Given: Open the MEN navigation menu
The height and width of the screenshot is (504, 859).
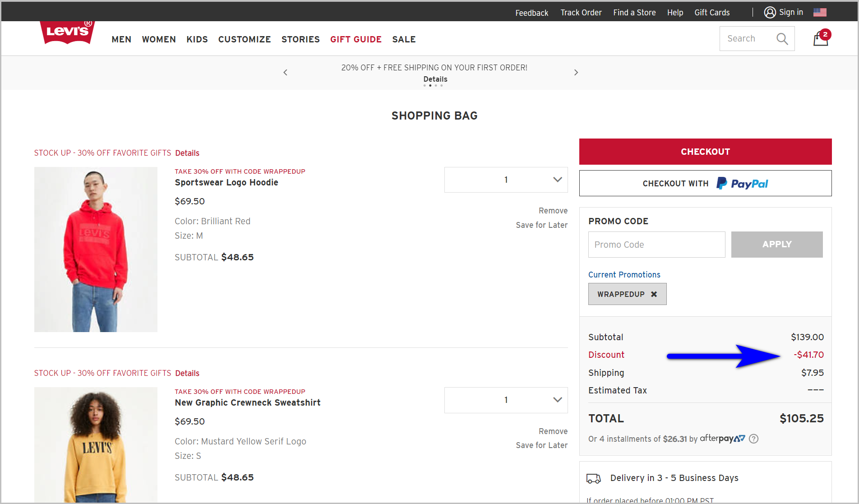Looking at the screenshot, I should pos(121,39).
